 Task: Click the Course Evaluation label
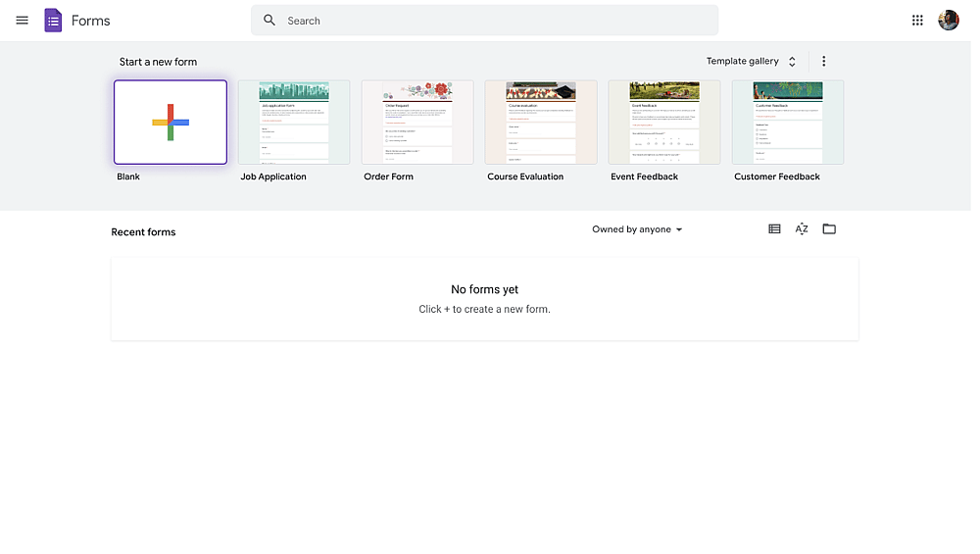click(525, 176)
